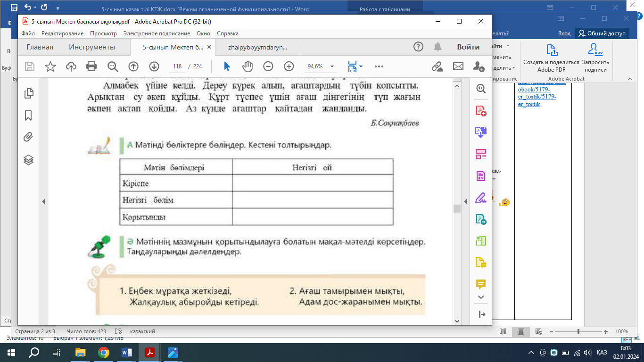Screen dimensions: 644x362
Task: Expand the left navigation pane arrow
Action: pos(43,202)
